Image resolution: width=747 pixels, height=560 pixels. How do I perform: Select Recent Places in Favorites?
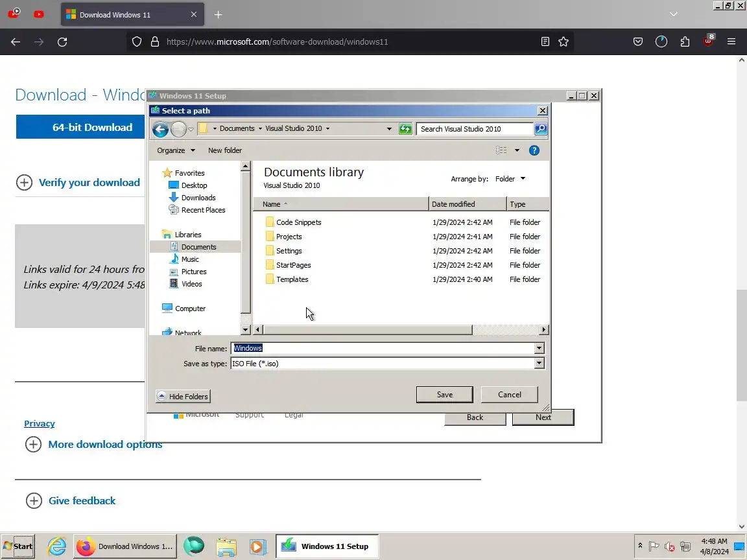[203, 210]
